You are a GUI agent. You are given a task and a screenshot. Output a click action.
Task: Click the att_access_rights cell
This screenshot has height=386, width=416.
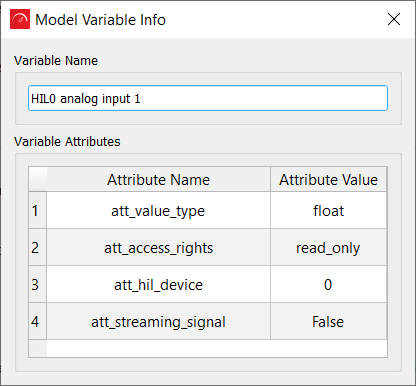tap(159, 247)
